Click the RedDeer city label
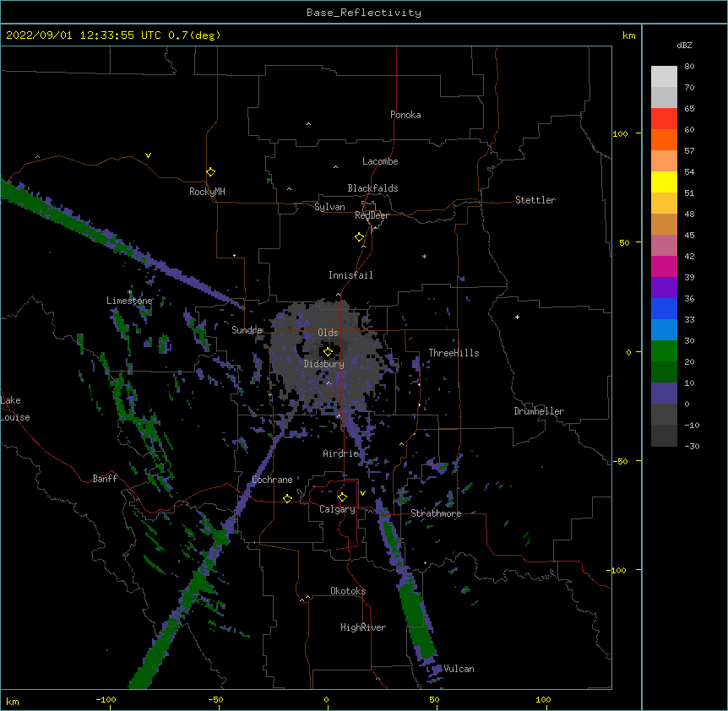 (x=372, y=215)
